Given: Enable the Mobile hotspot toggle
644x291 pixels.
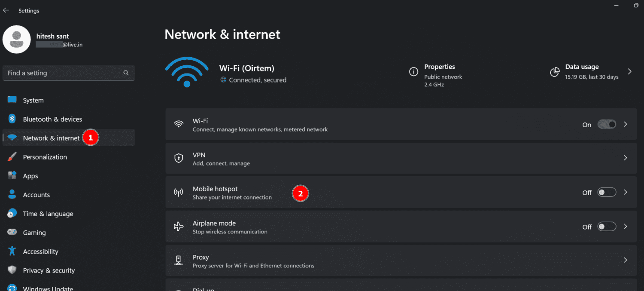Looking at the screenshot, I should (607, 193).
